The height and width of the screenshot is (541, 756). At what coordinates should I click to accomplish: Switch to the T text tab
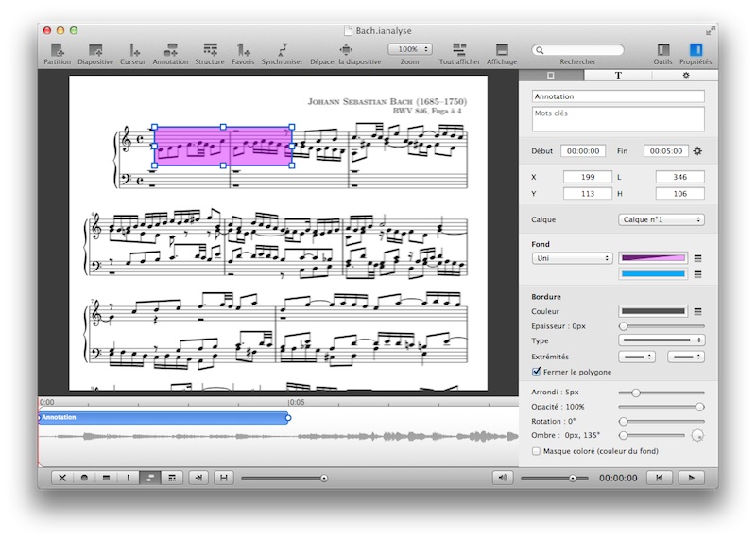point(618,76)
